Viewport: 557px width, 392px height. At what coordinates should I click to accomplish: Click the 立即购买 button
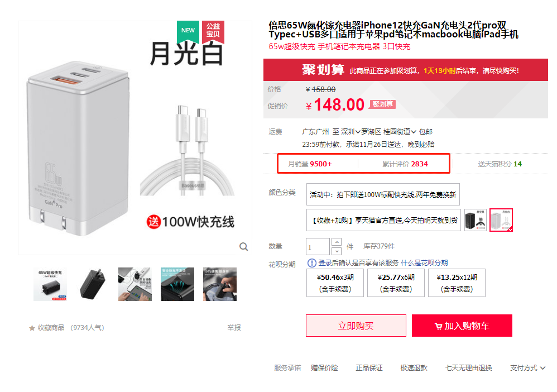356,326
